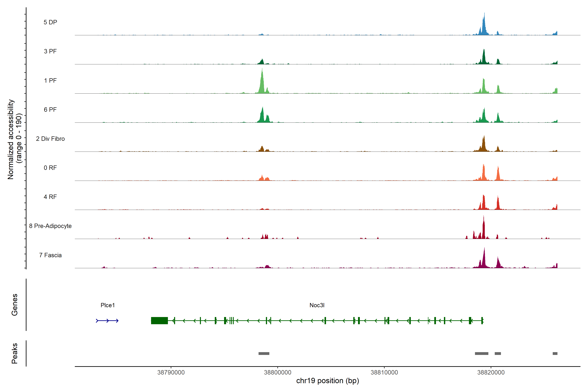
Task: Click the 38790000 axis tick label
Action: (171, 372)
